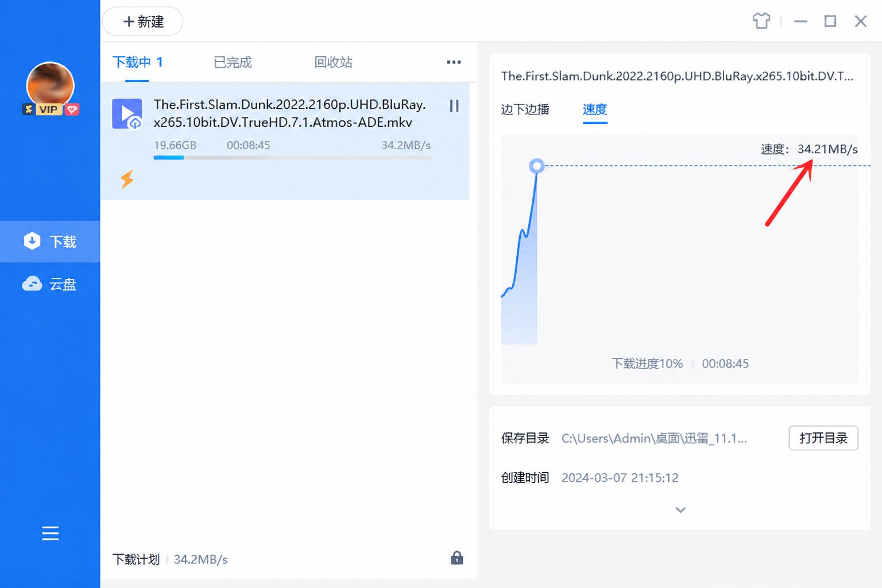Open the three-dot more options menu

pyautogui.click(x=454, y=62)
